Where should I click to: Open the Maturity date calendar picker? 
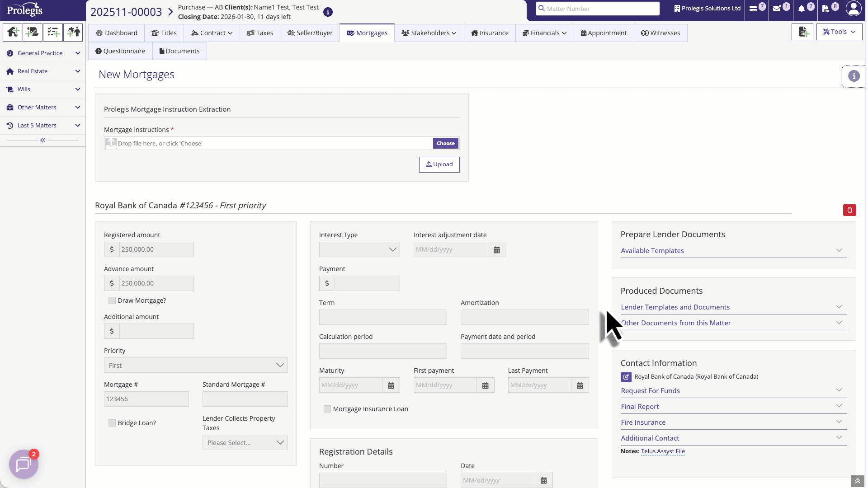pyautogui.click(x=391, y=385)
